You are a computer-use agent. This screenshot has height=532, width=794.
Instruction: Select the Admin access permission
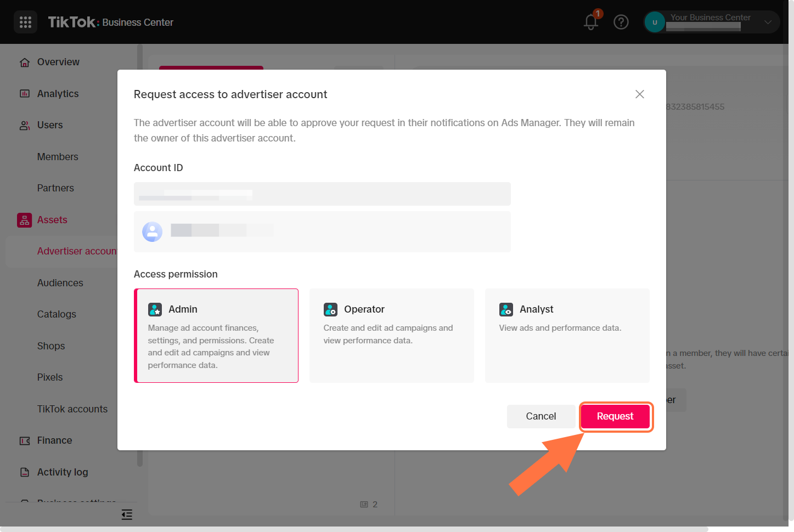click(216, 336)
